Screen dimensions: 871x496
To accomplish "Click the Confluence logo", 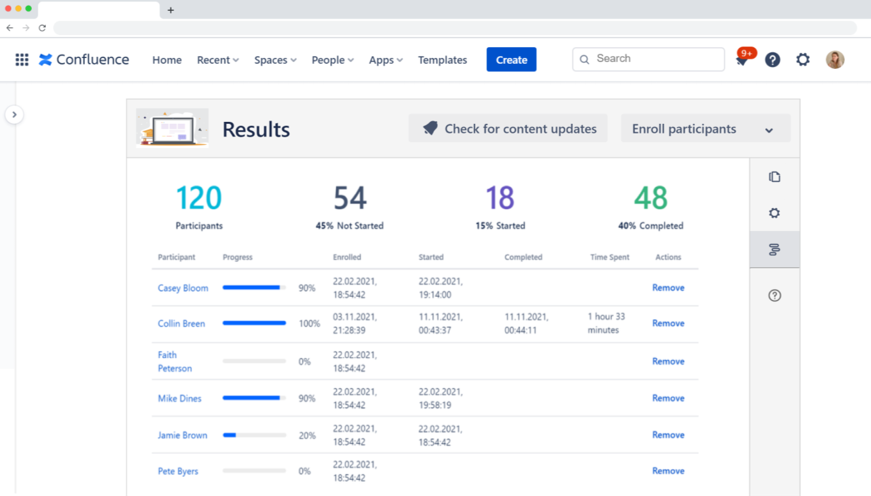I will pyautogui.click(x=84, y=60).
